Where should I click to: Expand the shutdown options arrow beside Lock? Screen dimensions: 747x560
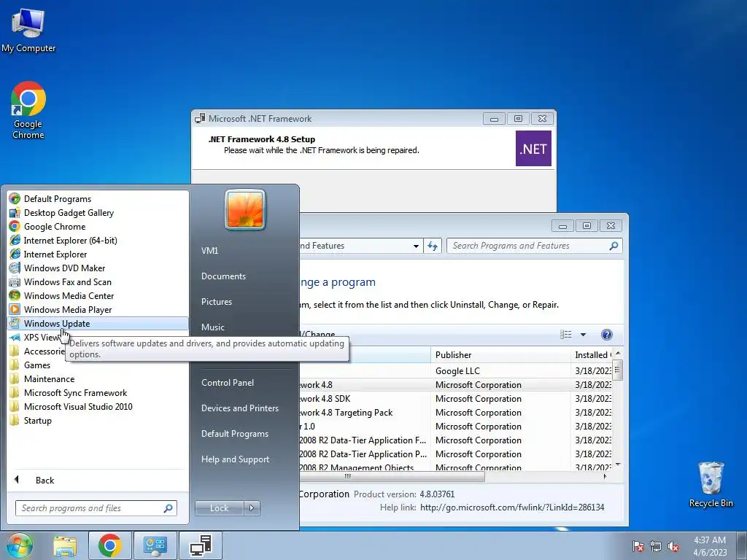pyautogui.click(x=252, y=508)
